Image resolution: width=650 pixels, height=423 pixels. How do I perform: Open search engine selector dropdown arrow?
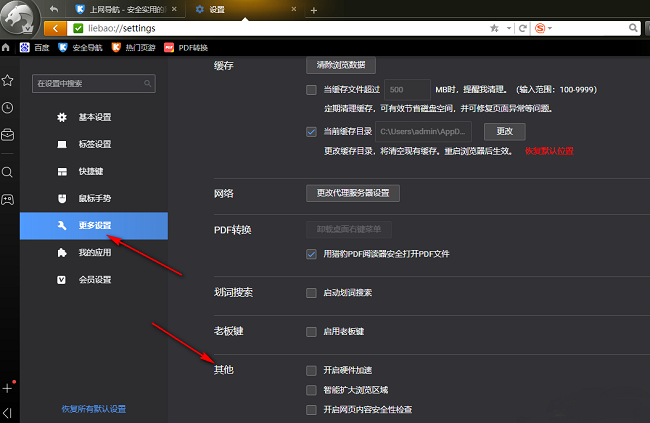tap(550, 28)
